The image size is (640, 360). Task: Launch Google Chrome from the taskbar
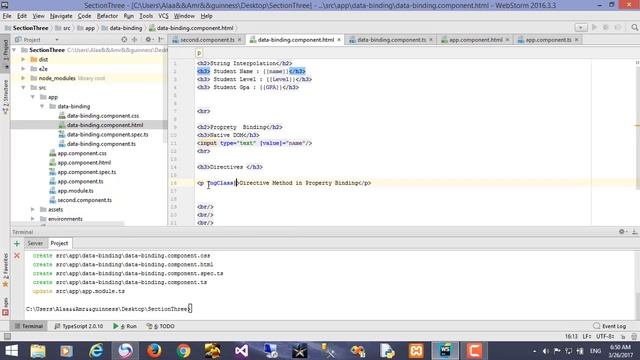(183, 351)
